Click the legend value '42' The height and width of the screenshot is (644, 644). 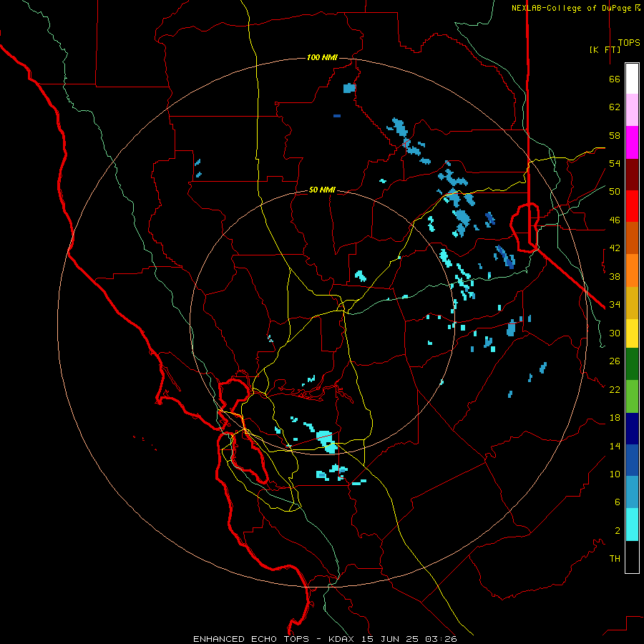[615, 248]
